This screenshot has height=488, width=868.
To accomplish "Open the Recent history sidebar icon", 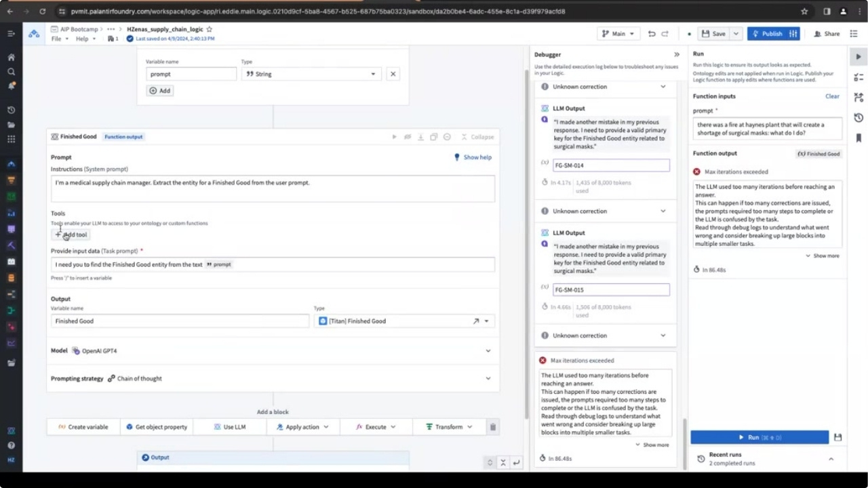I will point(11,110).
